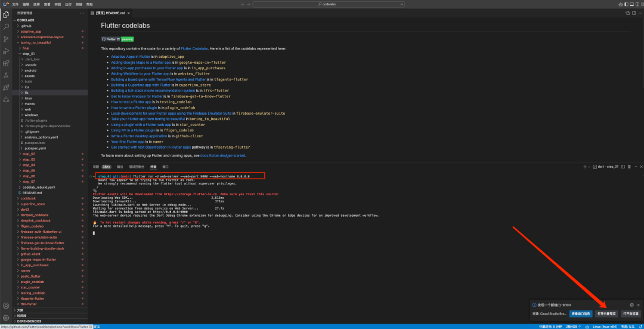Split the editor to the right

click(633, 13)
